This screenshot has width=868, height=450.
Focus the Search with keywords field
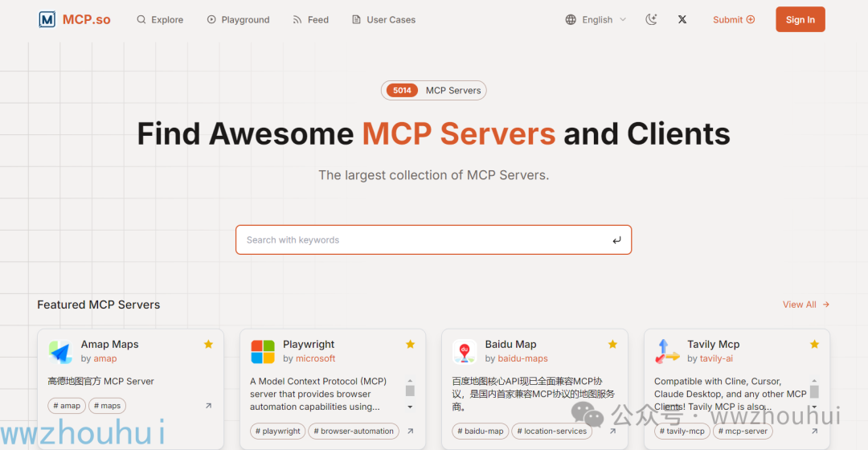click(433, 239)
